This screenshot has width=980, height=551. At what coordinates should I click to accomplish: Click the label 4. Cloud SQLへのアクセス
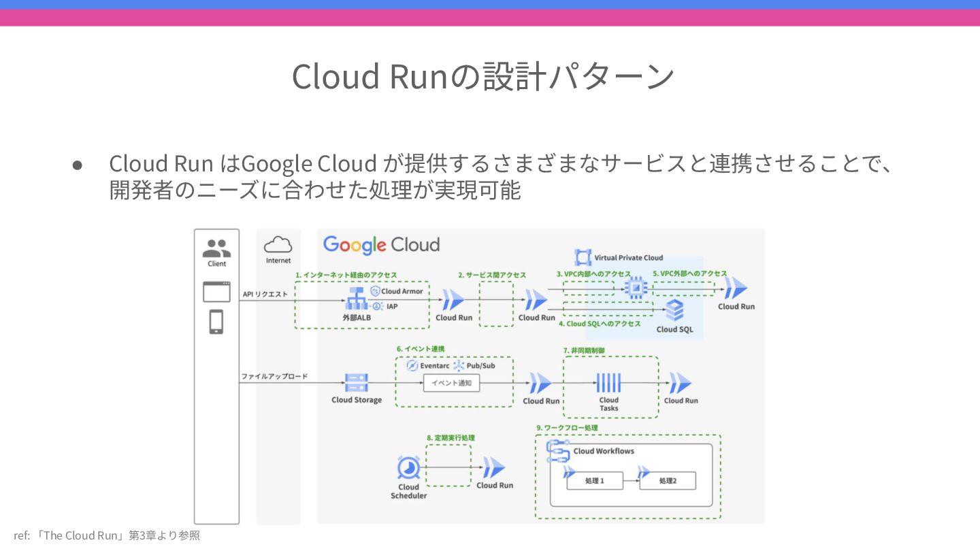click(x=600, y=324)
